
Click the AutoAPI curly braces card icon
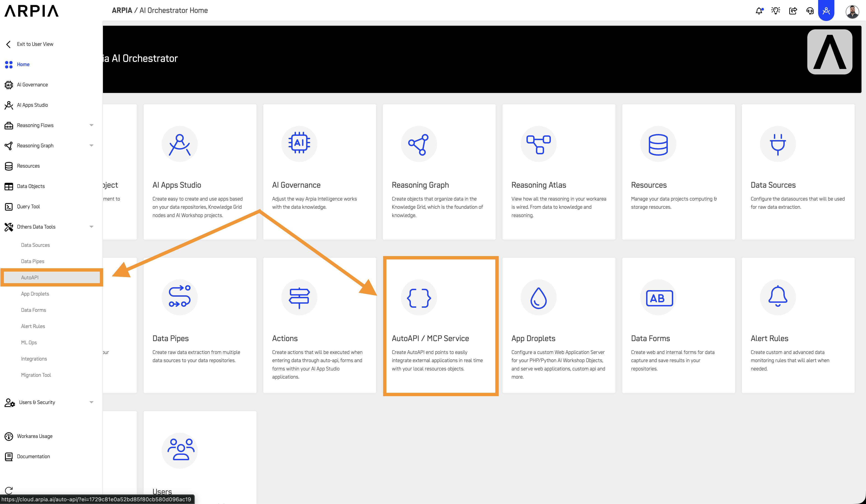[419, 297]
